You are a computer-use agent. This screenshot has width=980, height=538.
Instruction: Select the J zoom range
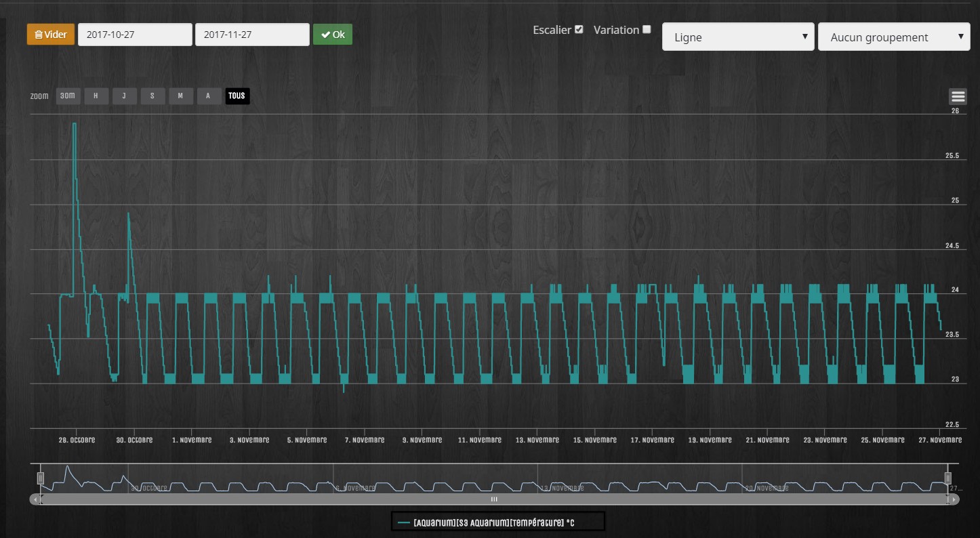124,96
